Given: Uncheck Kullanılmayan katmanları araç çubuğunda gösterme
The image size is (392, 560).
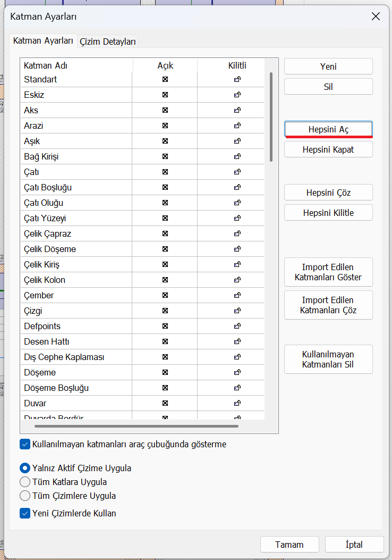Looking at the screenshot, I should 25,444.
